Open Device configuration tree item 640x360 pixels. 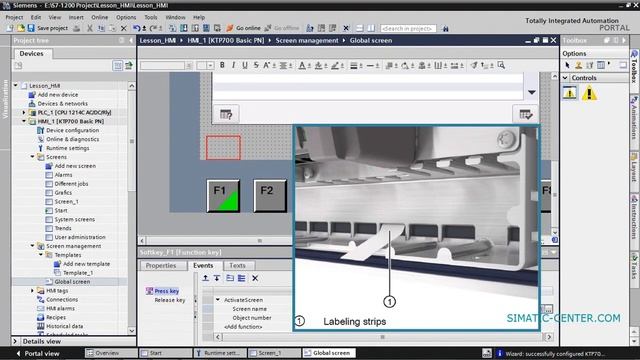pos(68,130)
